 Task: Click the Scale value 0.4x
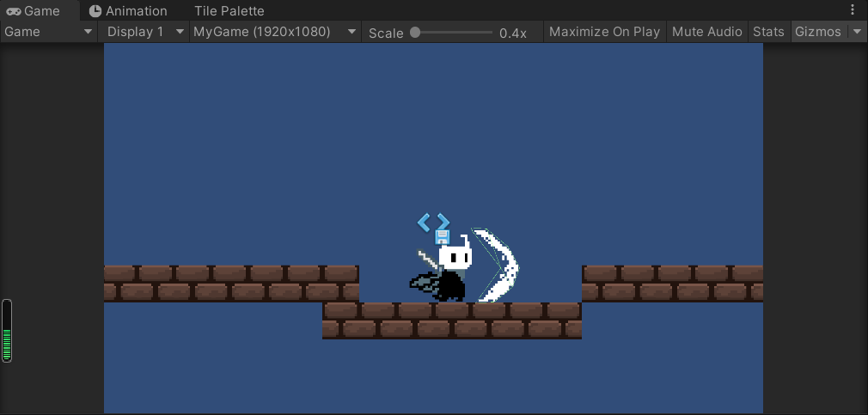coord(512,34)
